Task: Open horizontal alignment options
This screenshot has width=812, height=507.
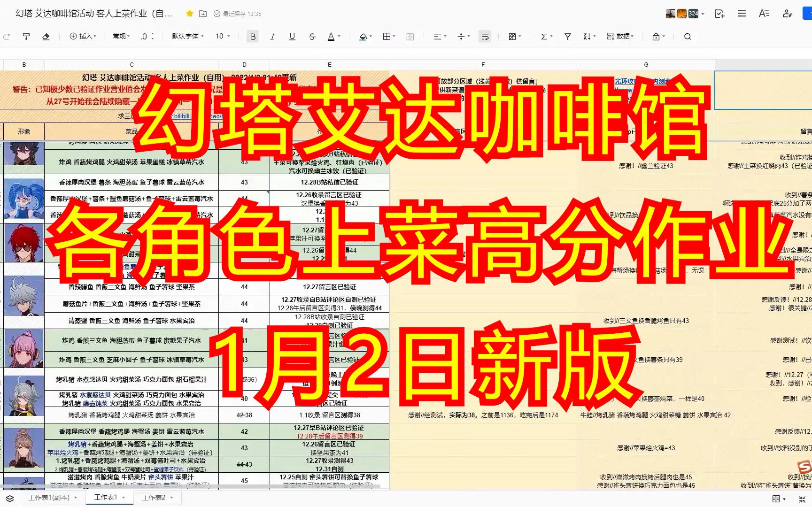Action: (x=440, y=37)
